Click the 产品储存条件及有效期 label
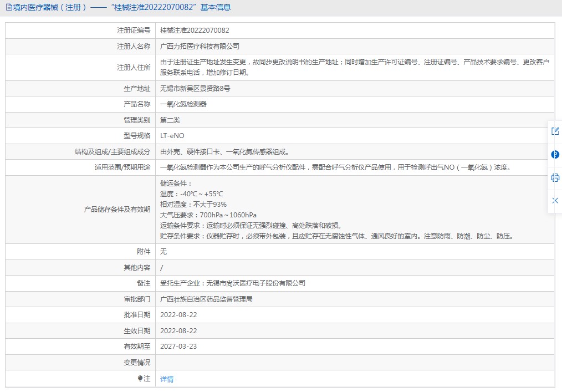 [x=117, y=210]
